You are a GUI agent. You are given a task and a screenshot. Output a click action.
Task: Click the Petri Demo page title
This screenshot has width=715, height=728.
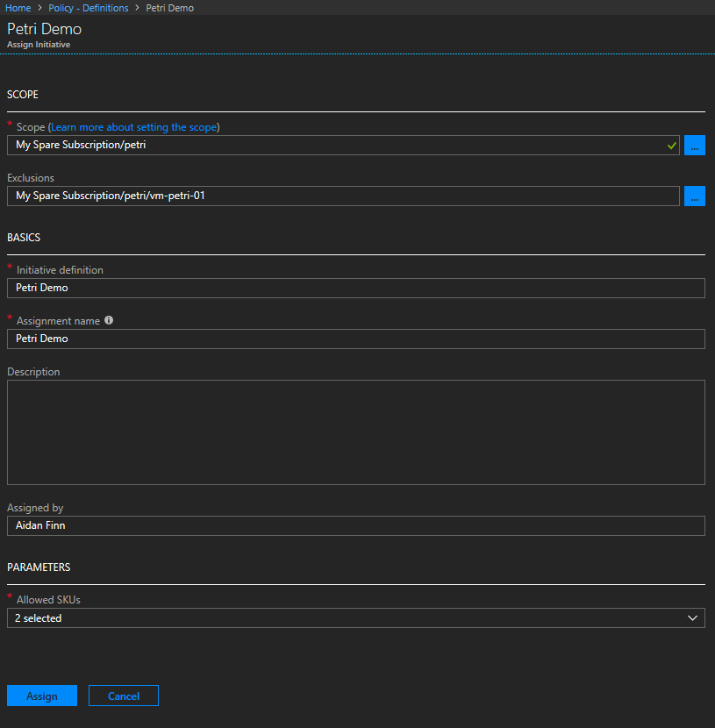coord(44,29)
